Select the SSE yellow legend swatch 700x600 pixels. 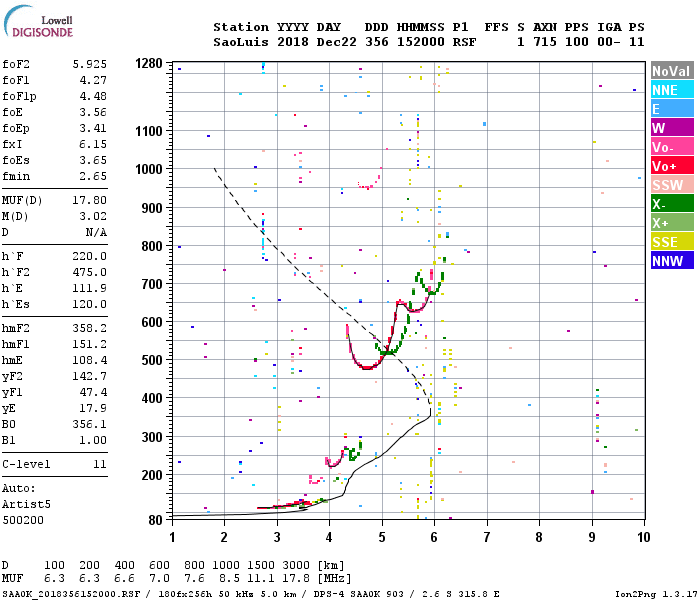click(x=672, y=242)
